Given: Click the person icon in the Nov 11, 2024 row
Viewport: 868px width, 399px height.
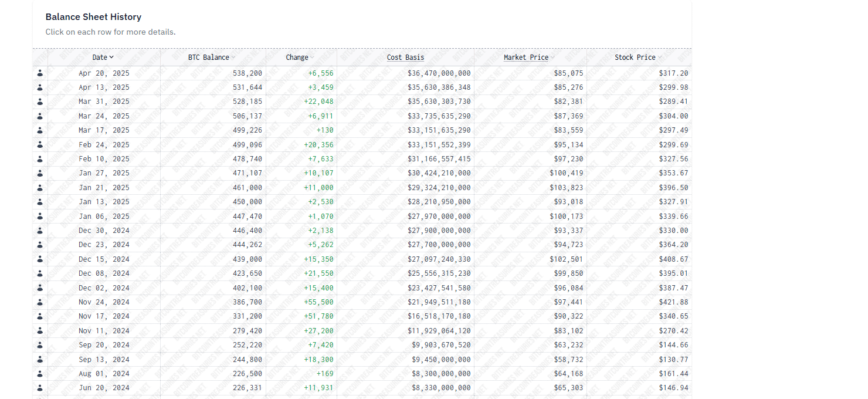Looking at the screenshot, I should pos(40,331).
